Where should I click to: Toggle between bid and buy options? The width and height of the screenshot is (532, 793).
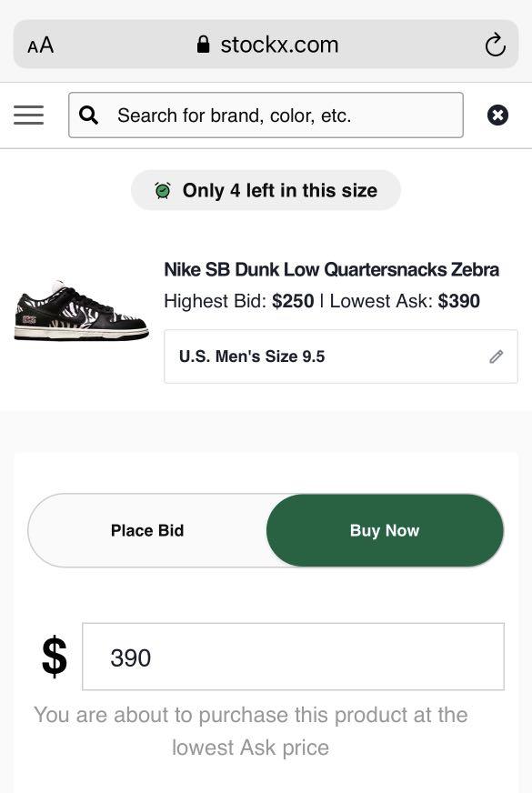click(266, 530)
